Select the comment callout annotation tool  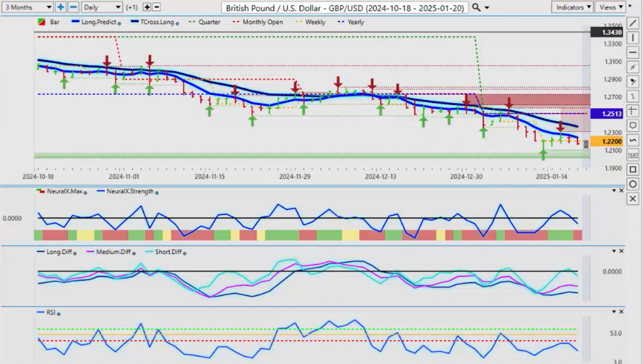(x=632, y=126)
